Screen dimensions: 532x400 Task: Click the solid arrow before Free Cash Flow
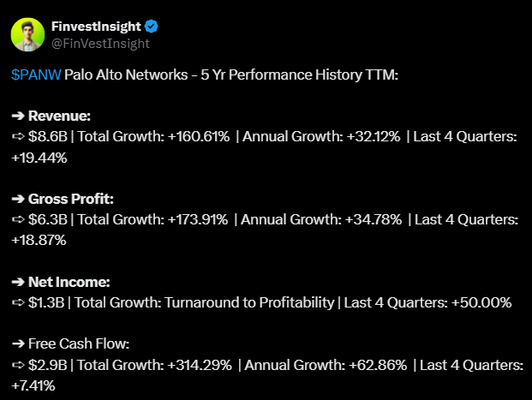pos(18,344)
